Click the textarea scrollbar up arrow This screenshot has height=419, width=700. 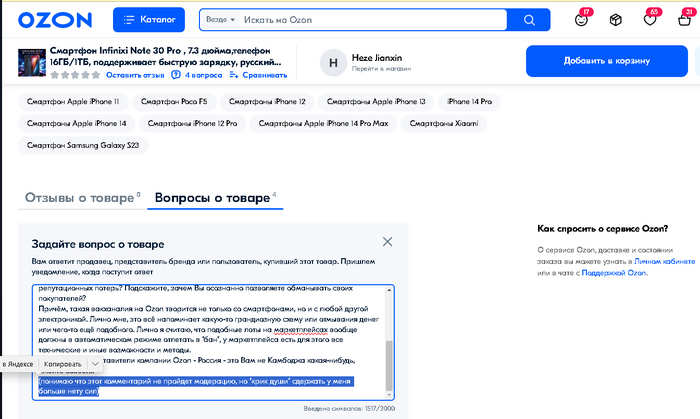389,290
